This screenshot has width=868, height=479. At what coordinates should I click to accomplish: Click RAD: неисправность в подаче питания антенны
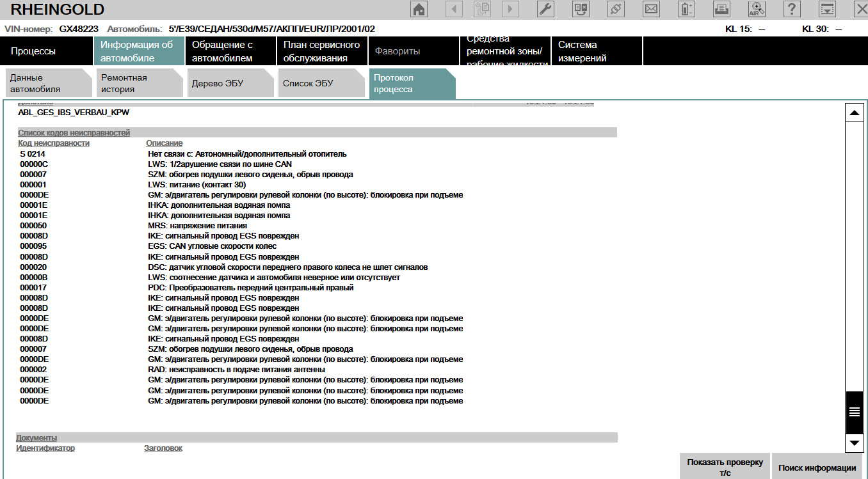coord(236,369)
